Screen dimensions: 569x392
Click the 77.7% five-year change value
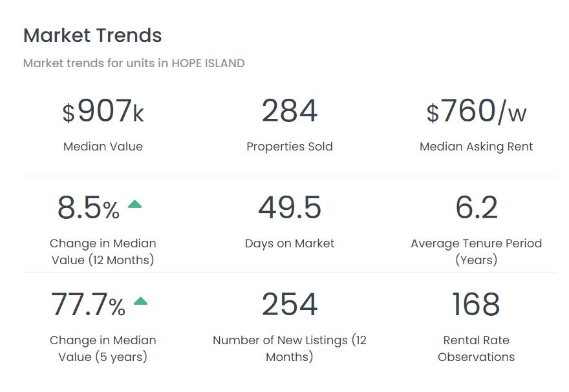click(x=88, y=305)
